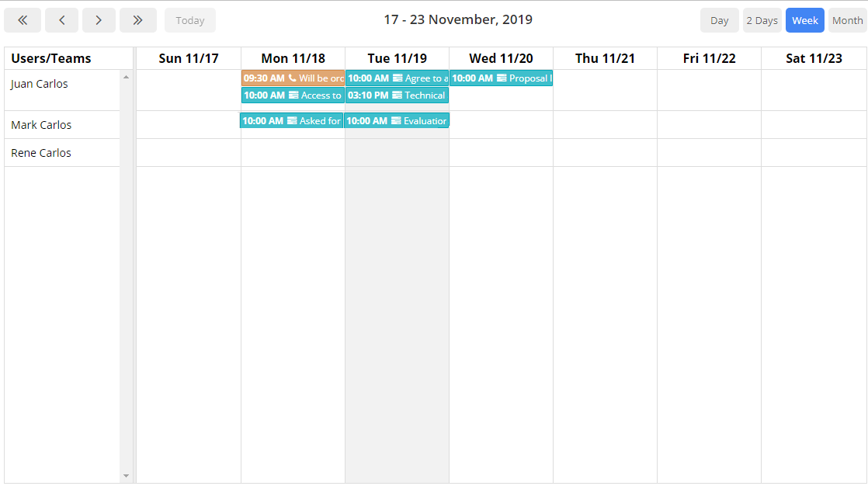The image size is (868, 486).
Task: Click the meeting icon on the Technical event
Action: [396, 95]
